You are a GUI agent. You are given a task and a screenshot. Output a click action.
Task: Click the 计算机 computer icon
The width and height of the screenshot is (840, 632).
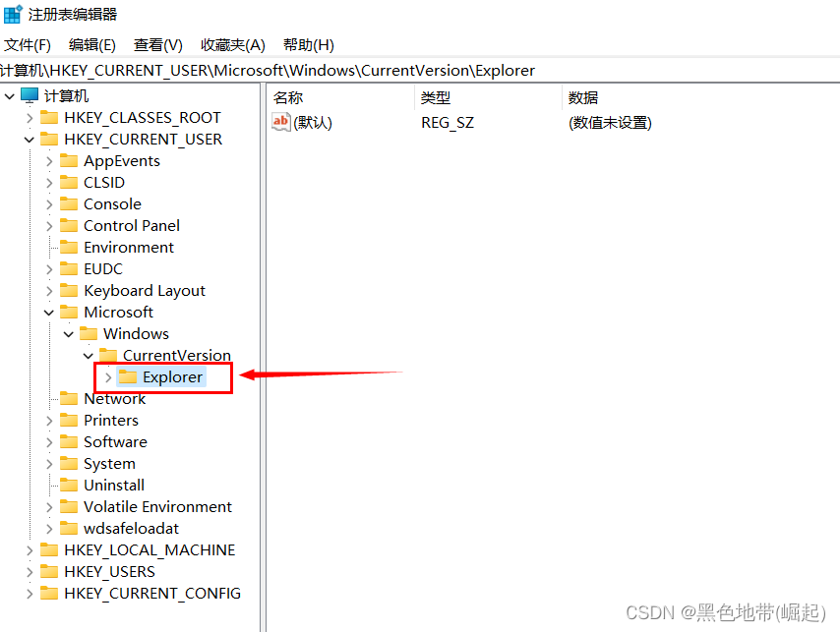pos(30,95)
